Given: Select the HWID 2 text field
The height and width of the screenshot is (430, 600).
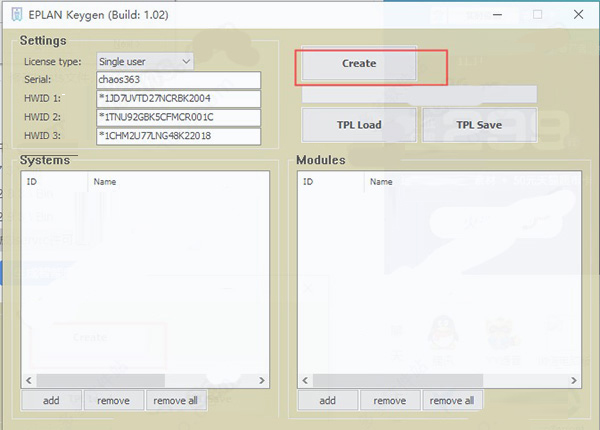Looking at the screenshot, I should click(x=179, y=117).
